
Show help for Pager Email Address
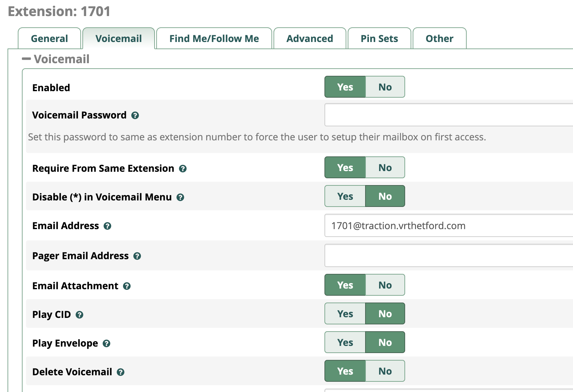[x=137, y=256]
